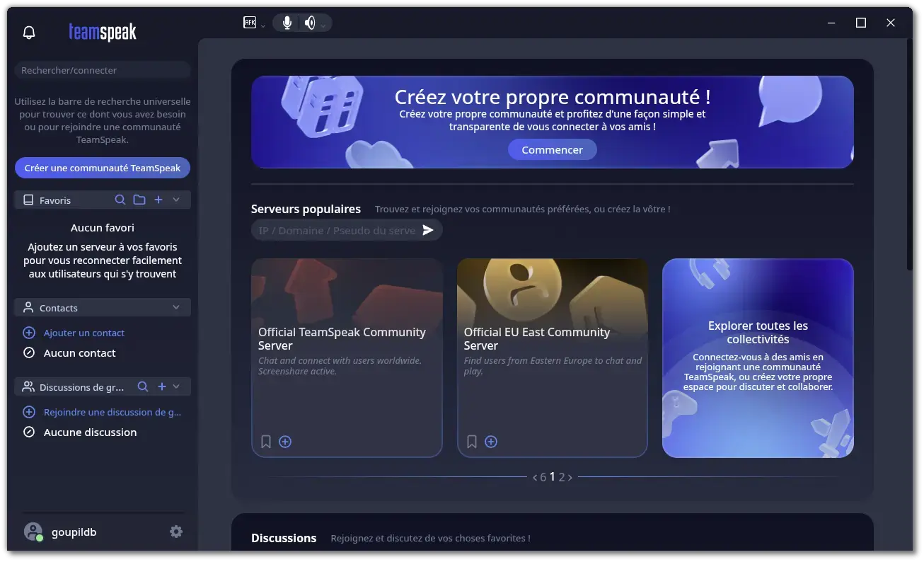Viewport: 924px width, 562px height.
Task: Open Explorer toutes les collectivités card
Action: pos(758,358)
